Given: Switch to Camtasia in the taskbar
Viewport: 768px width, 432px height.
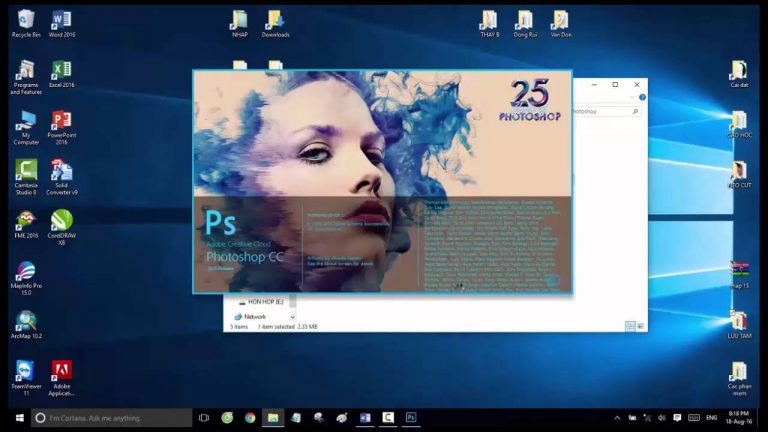Looking at the screenshot, I should point(388,418).
